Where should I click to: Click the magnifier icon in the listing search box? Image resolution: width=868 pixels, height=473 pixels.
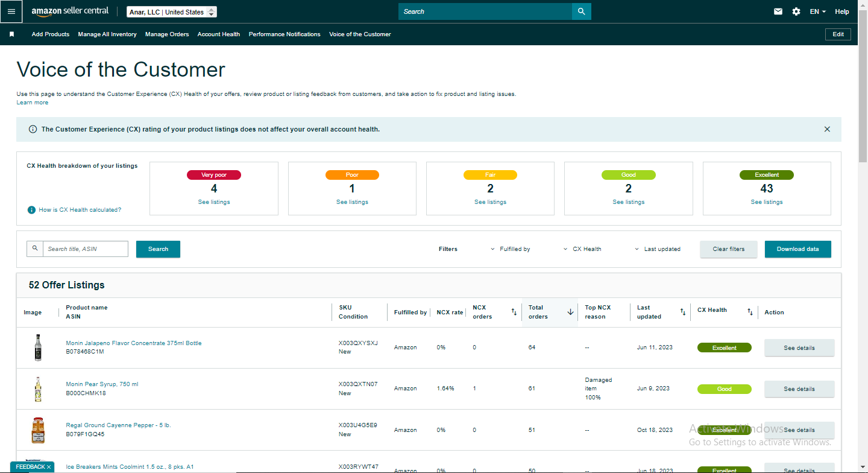tap(35, 249)
